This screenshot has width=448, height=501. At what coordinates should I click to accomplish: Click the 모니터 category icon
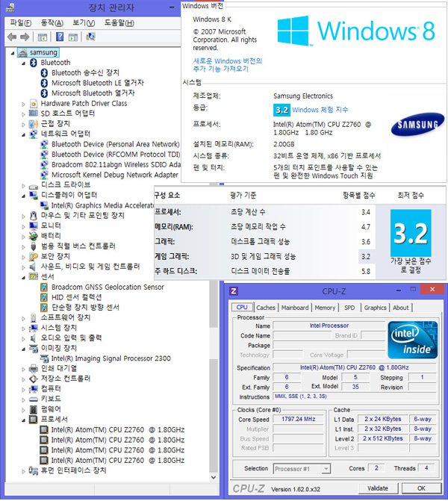tap(34, 226)
